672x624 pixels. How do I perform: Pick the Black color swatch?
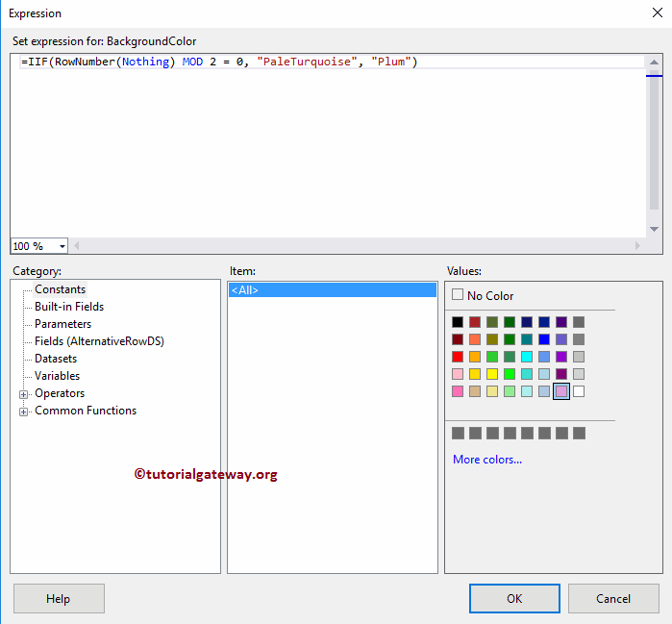coord(458,322)
